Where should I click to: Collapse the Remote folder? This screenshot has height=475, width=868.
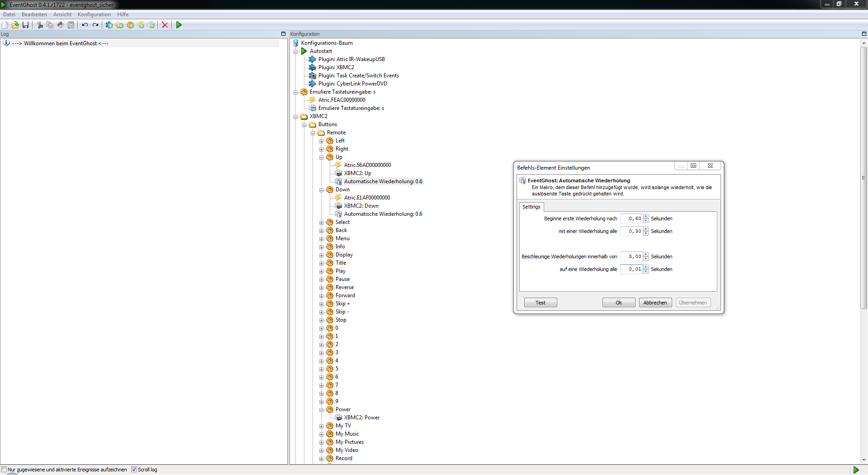coord(313,133)
